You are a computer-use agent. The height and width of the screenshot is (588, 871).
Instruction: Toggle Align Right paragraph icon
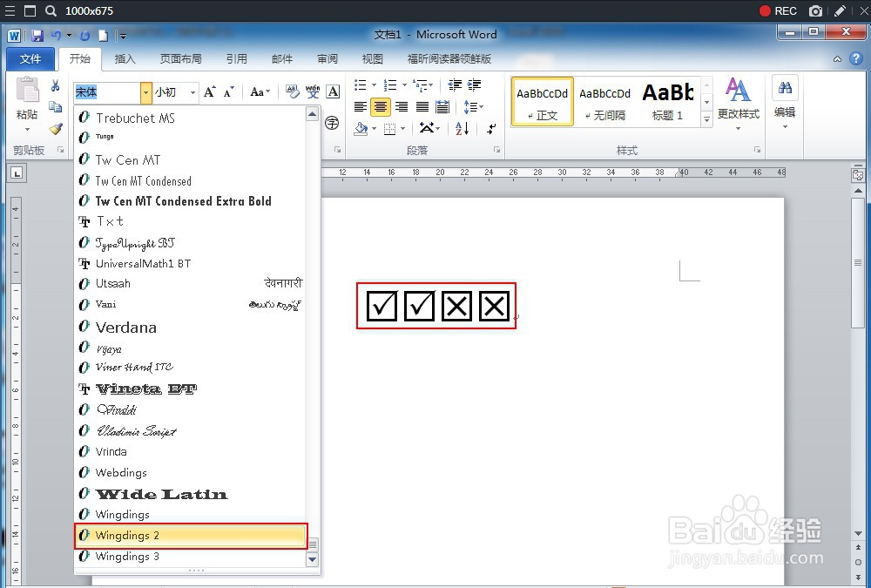tap(402, 106)
